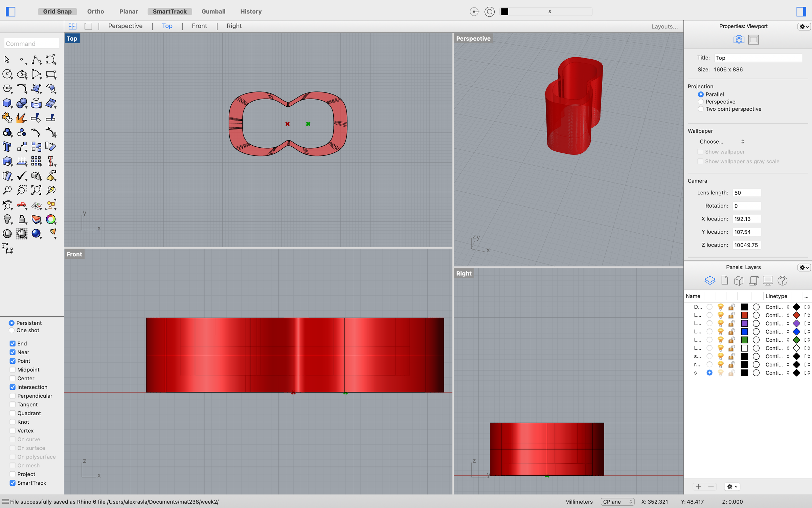The height and width of the screenshot is (508, 812).
Task: Take a viewport snapshot with the camera icon
Action: point(739,40)
